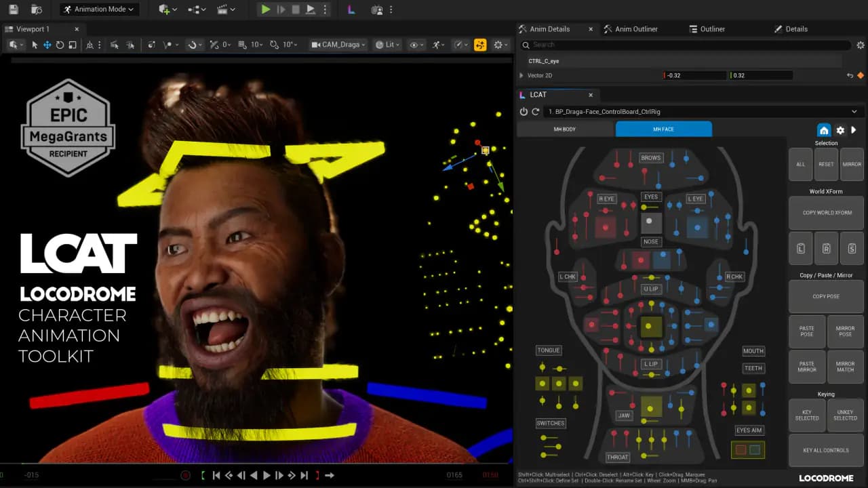Open the control rig selection dropdown
This screenshot has width=868, height=488.
703,112
